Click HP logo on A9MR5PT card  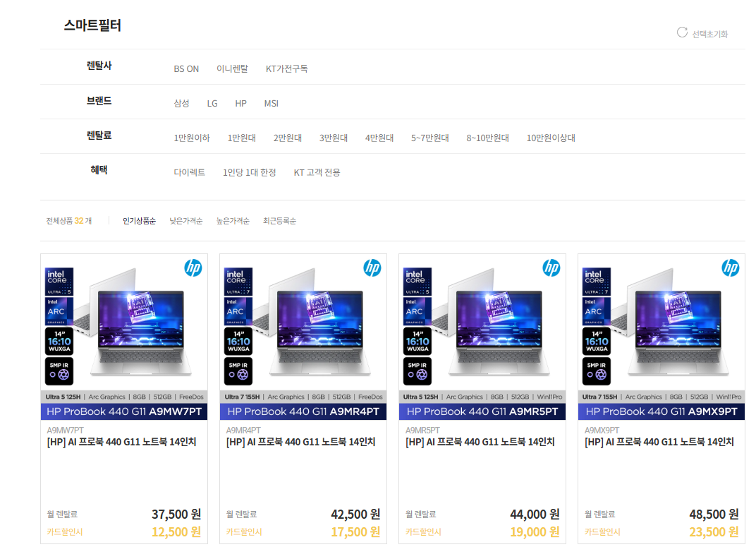551,268
